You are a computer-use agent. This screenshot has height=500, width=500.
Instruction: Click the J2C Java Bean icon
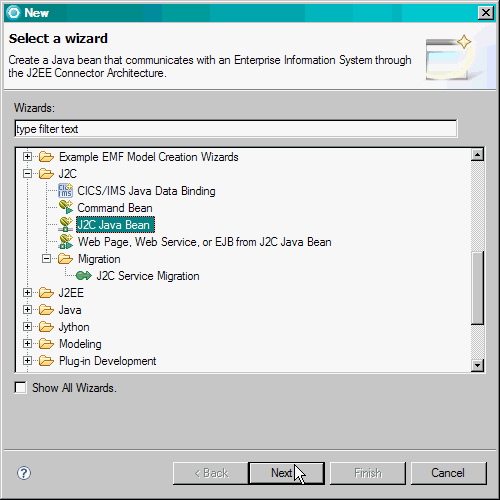click(66, 225)
